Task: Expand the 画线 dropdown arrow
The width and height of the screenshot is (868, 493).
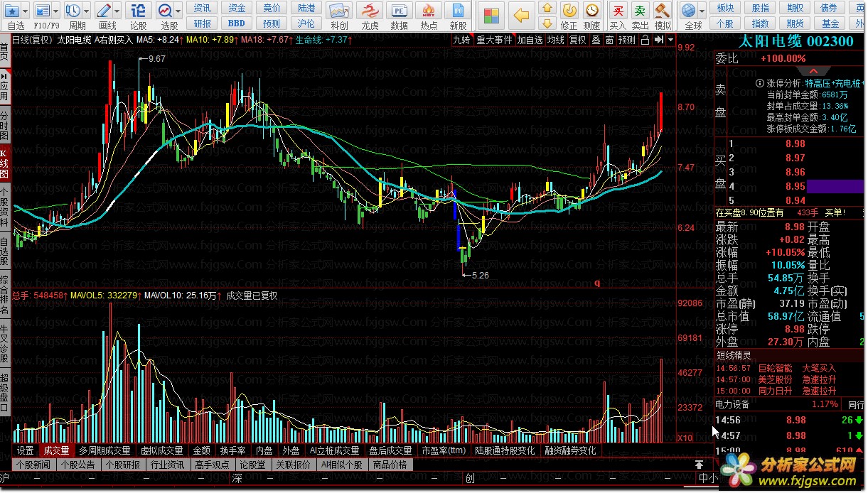Action: pyautogui.click(x=117, y=11)
